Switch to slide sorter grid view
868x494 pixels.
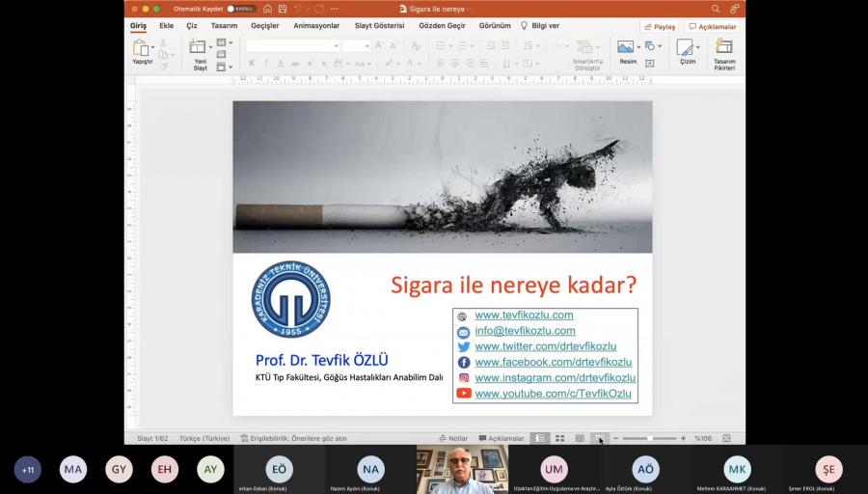pos(559,438)
